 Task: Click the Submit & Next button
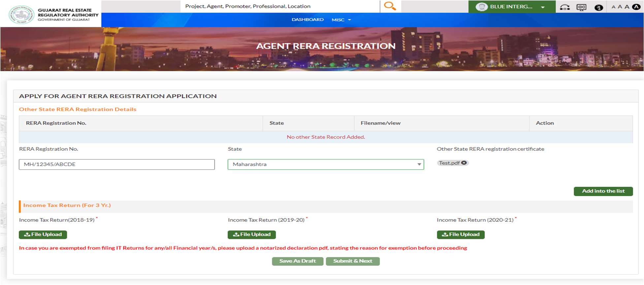point(353,261)
